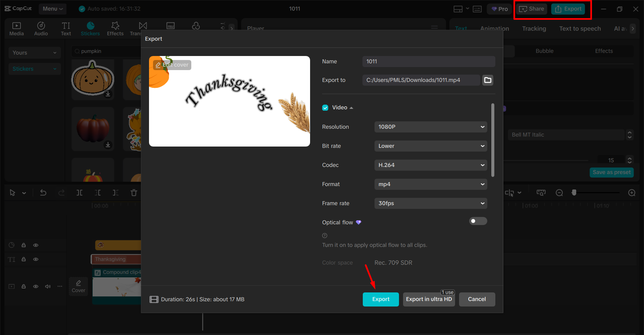Collapse the Video settings section

pyautogui.click(x=351, y=107)
